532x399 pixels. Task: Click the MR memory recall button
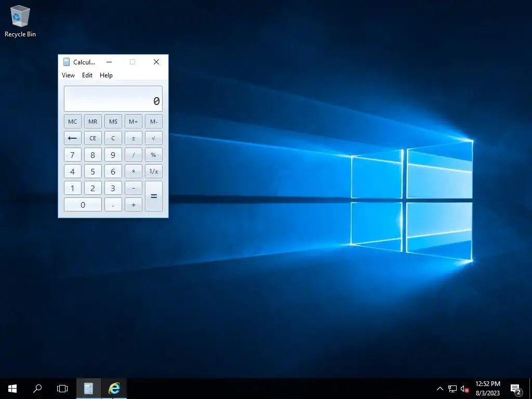92,122
